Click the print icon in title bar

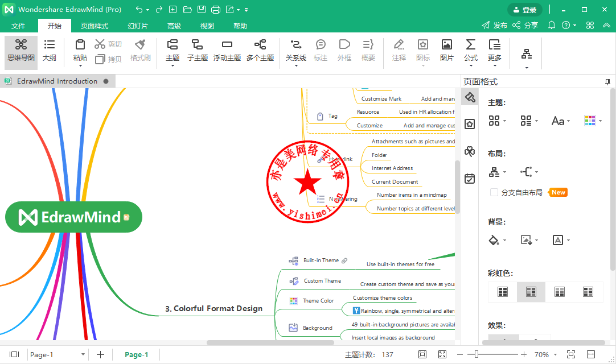tap(216, 10)
